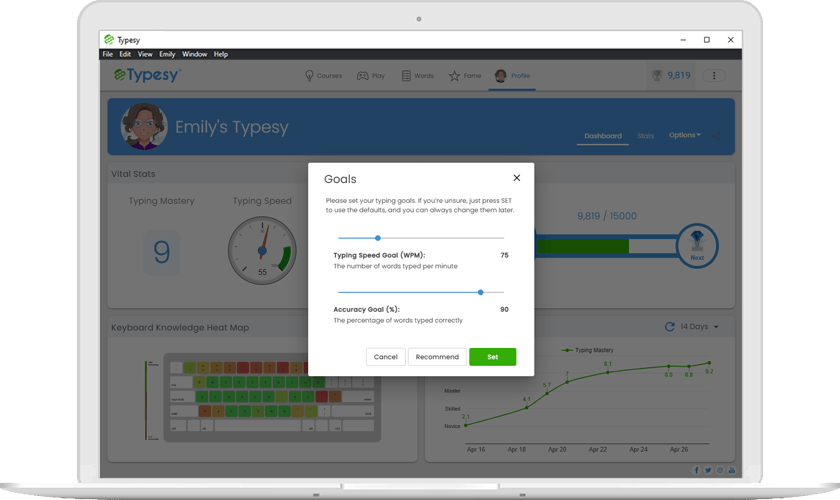This screenshot has height=500, width=840.
Task: Switch to the Stats tab
Action: pyautogui.click(x=646, y=136)
